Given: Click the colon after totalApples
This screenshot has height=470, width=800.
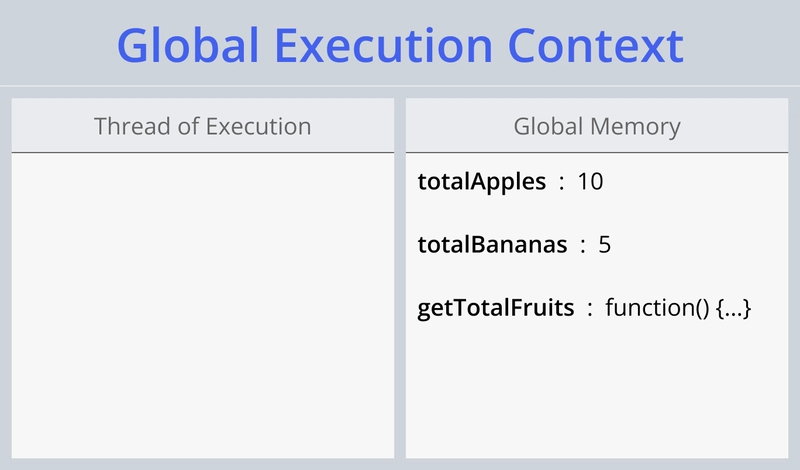Looking at the screenshot, I should point(562,183).
